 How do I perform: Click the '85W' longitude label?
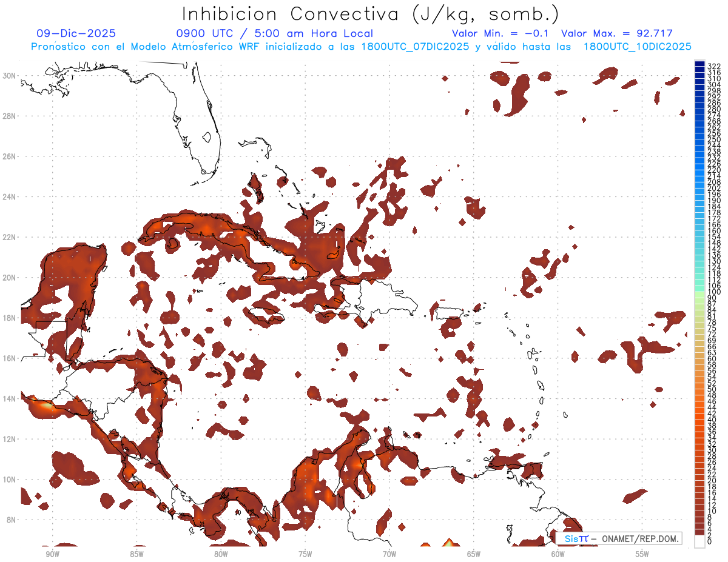pyautogui.click(x=136, y=554)
